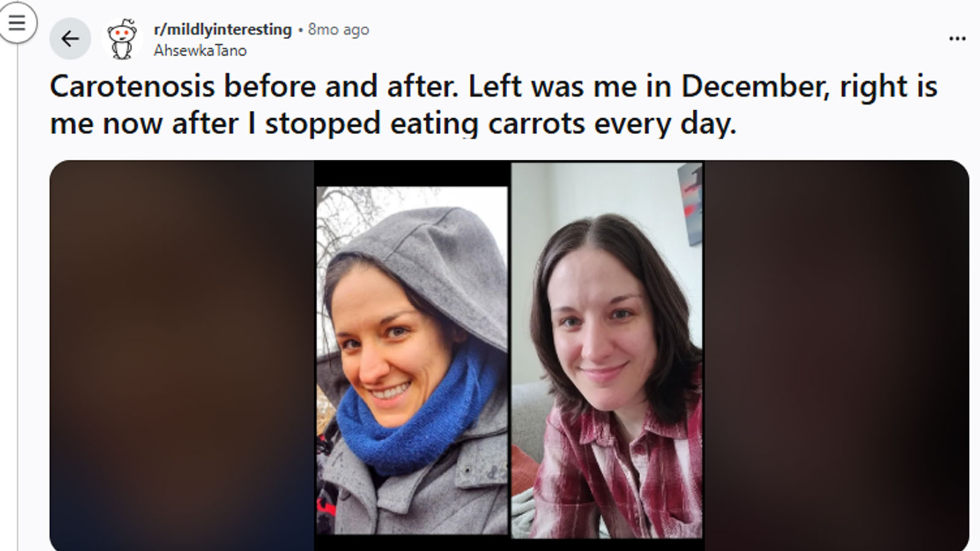The image size is (980, 551).
Task: Open the hamburger navigation menu
Action: [17, 23]
